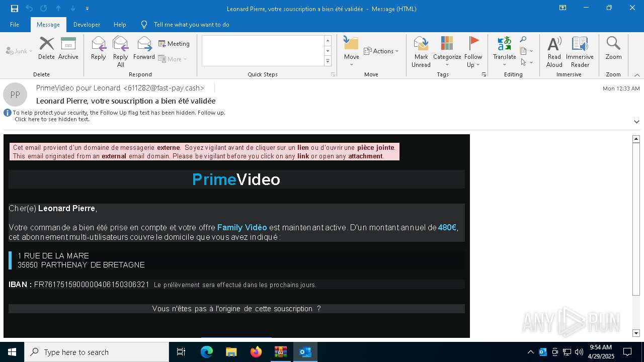Click the Family Vidéo offer text
Image resolution: width=644 pixels, height=362 pixels.
(x=242, y=228)
